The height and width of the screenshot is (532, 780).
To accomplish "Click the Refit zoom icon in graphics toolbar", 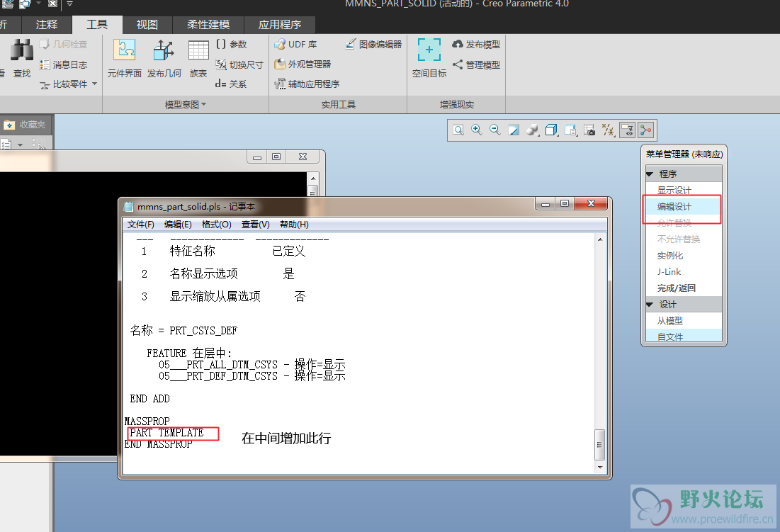I will click(x=458, y=130).
